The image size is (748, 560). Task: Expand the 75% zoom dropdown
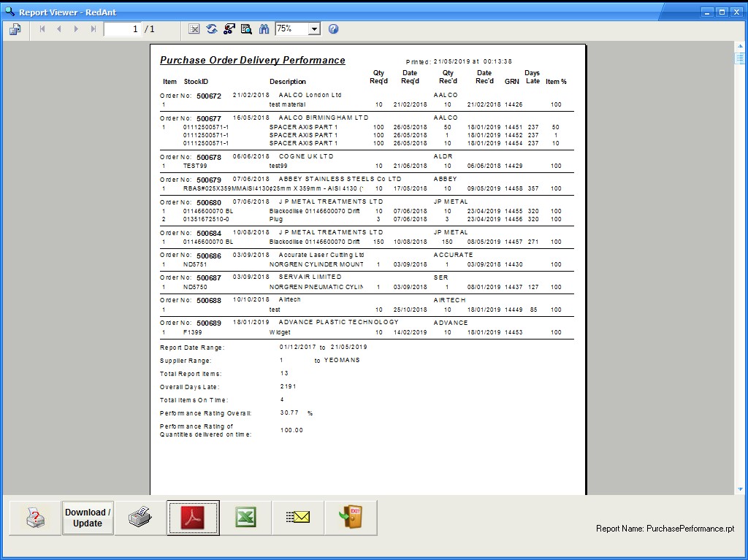tap(314, 29)
